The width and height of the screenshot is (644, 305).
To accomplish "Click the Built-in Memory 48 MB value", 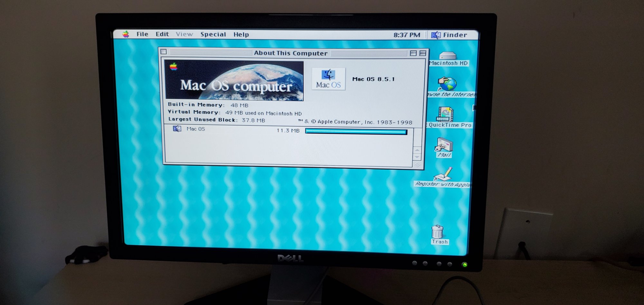I will point(239,105).
